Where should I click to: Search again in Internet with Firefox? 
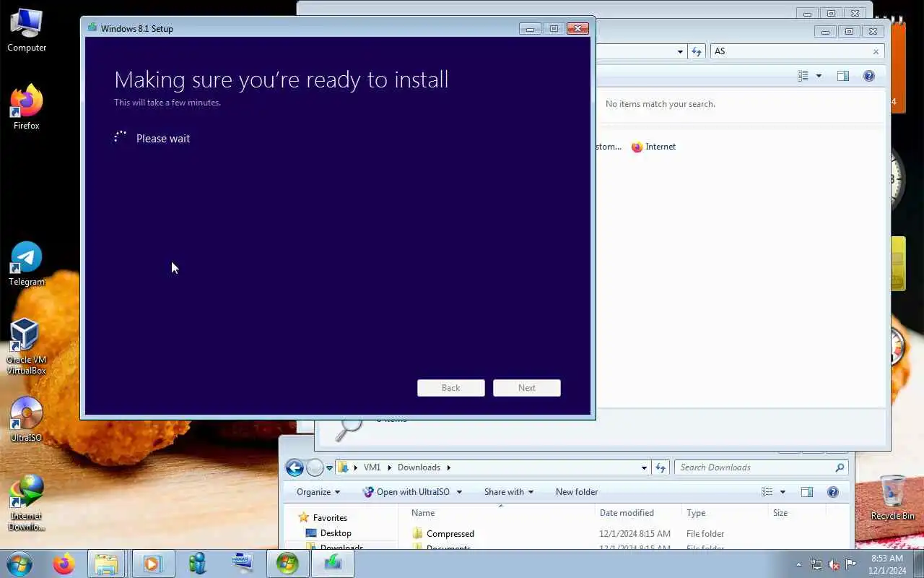click(x=654, y=147)
